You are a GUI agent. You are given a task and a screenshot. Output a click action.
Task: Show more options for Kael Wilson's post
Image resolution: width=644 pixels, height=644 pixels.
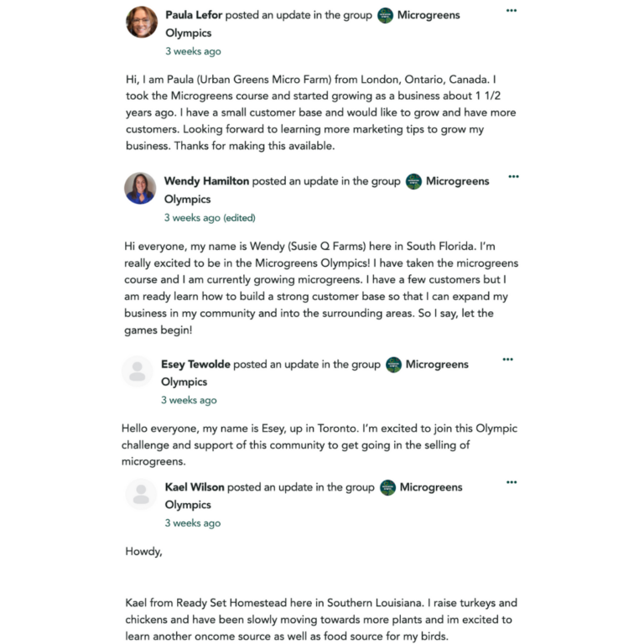512,483
